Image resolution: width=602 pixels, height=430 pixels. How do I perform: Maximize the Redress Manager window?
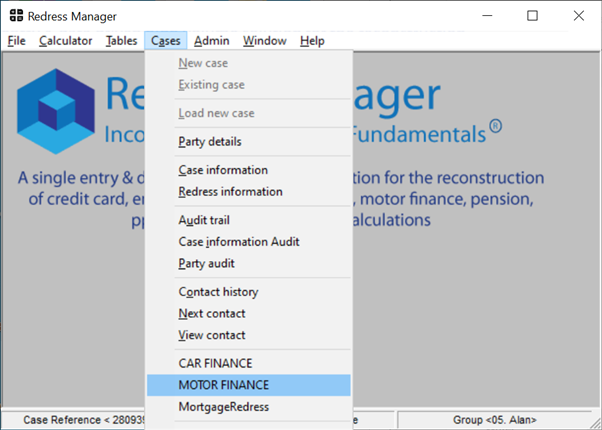532,16
